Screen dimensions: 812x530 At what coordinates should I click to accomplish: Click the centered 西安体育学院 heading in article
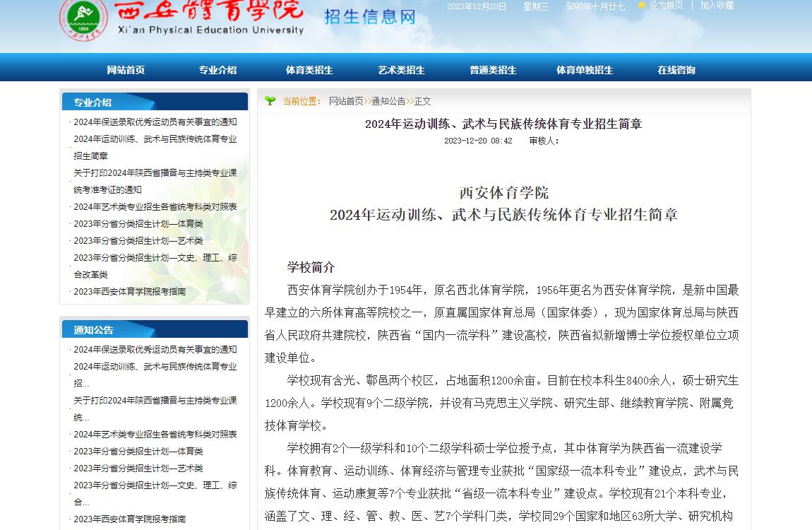(x=504, y=193)
